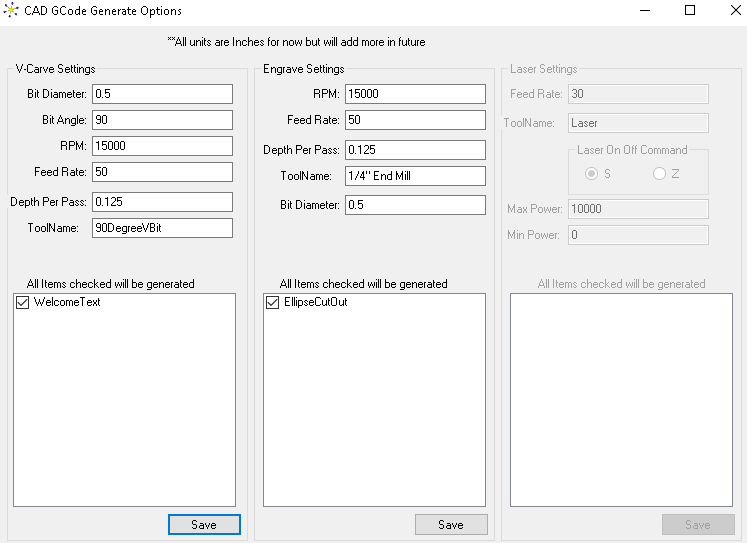Click the V-Carve Depth Per Pass field
The width and height of the screenshot is (747, 543).
click(162, 202)
